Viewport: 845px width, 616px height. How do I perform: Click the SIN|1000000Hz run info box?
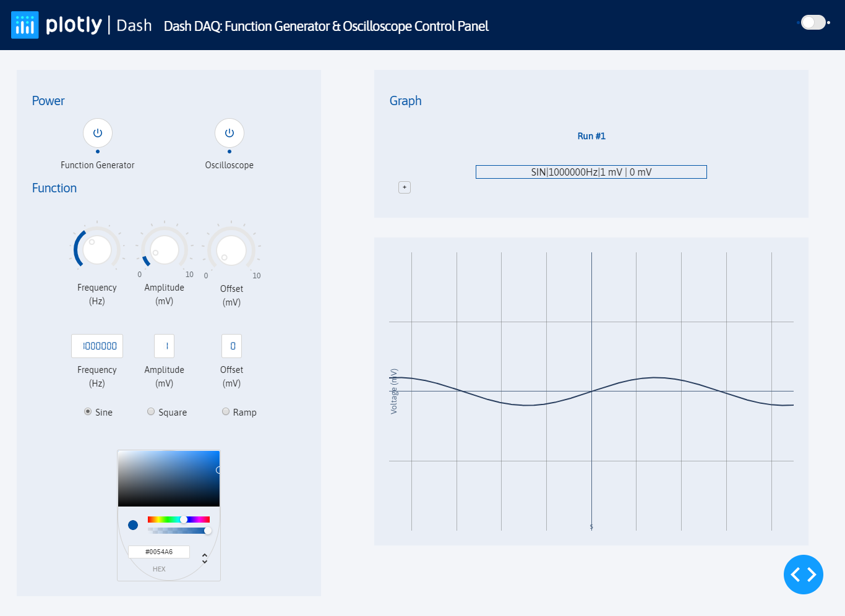(591, 172)
